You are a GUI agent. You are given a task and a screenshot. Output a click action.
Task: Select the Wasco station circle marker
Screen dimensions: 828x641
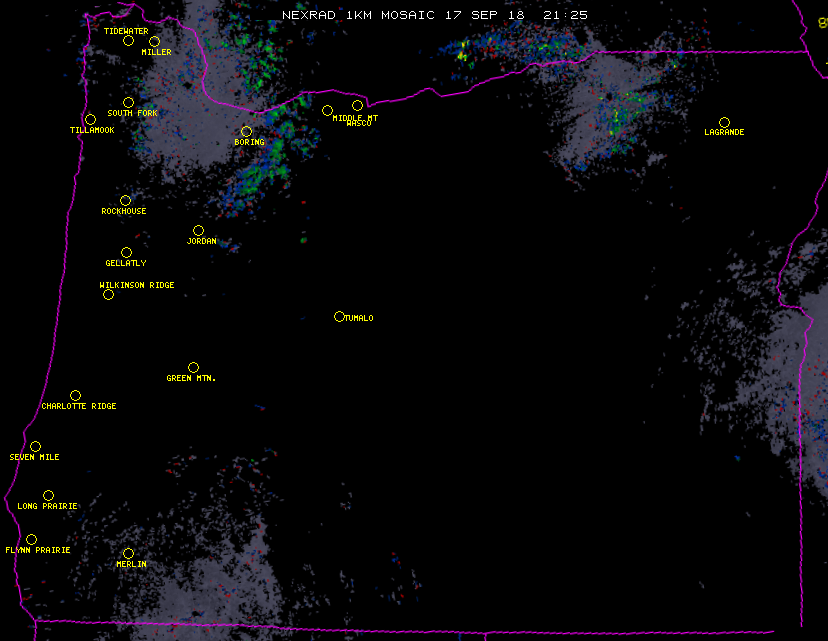point(357,106)
